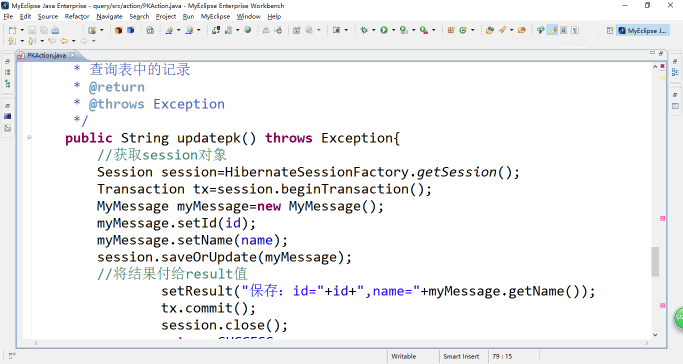683x364 pixels.
Task: Click the vertical scroll down arrow
Action: coord(655,335)
